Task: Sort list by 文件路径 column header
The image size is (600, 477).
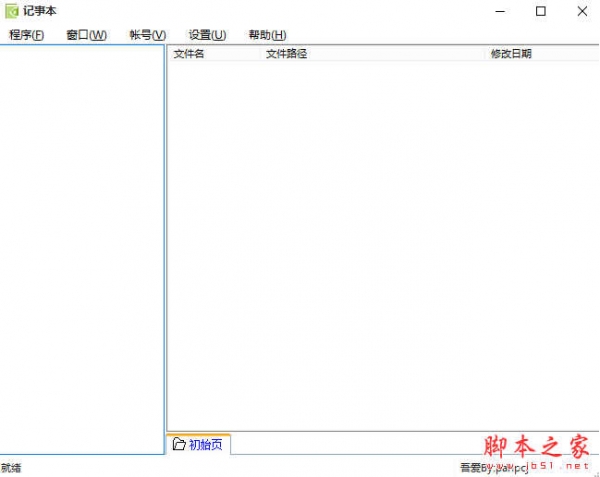Action: click(374, 54)
